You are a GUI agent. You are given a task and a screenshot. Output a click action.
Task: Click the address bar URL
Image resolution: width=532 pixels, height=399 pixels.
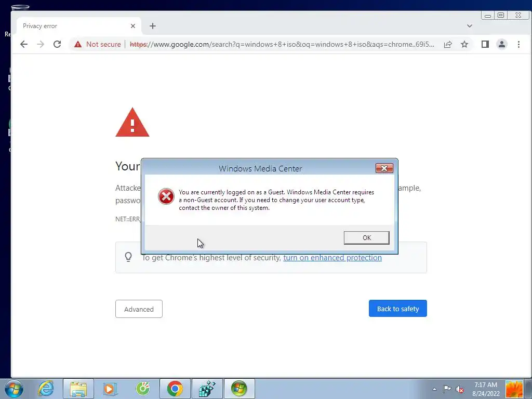282,44
